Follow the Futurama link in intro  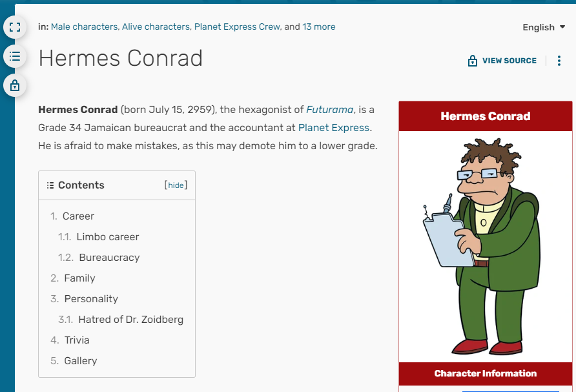point(329,110)
